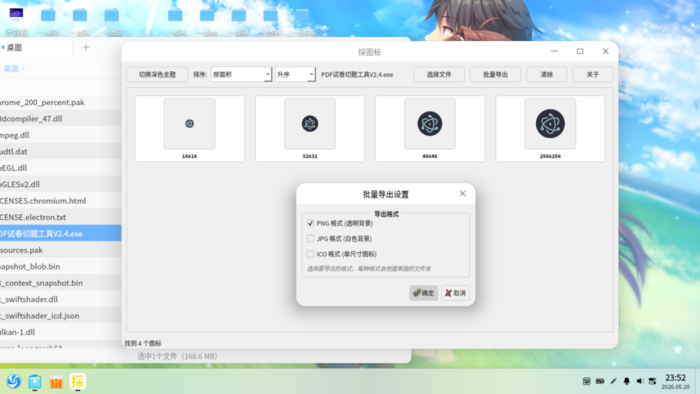
Task: Click the 清除 button
Action: coord(546,75)
